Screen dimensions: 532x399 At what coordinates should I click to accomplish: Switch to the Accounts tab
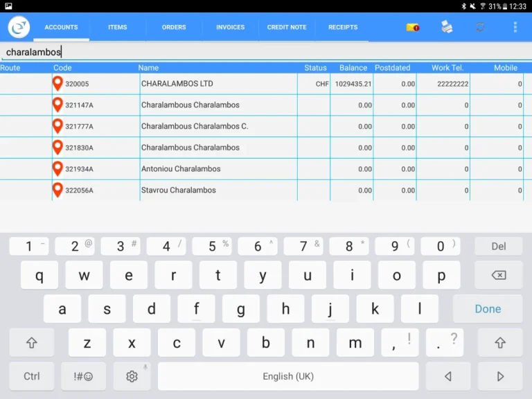pos(61,27)
